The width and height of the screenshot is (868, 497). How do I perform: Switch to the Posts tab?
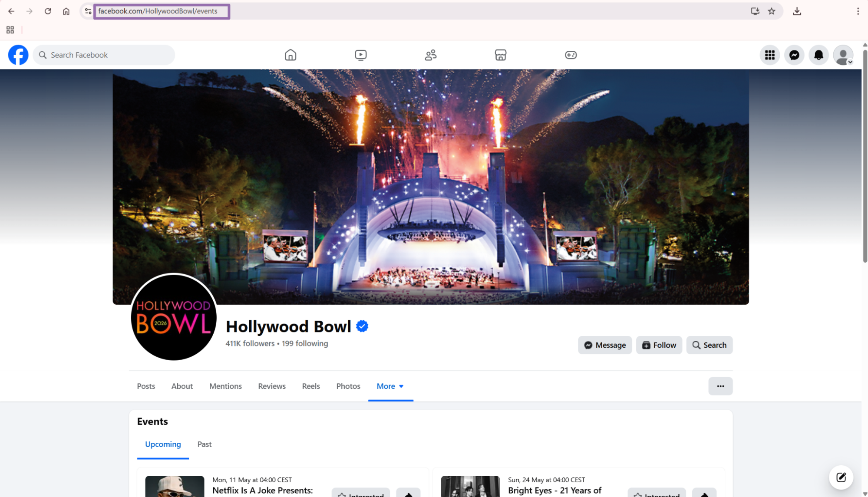(146, 386)
